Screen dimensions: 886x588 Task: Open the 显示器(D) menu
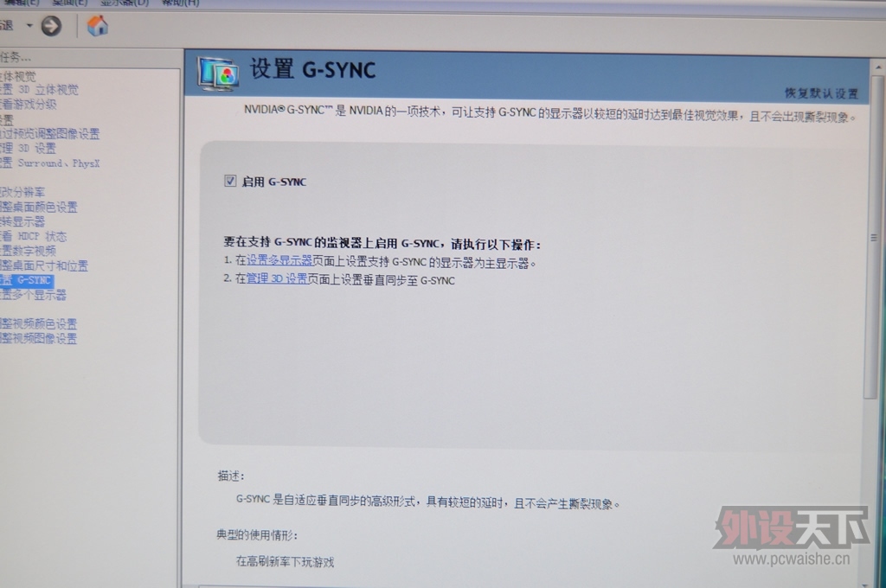click(125, 3)
